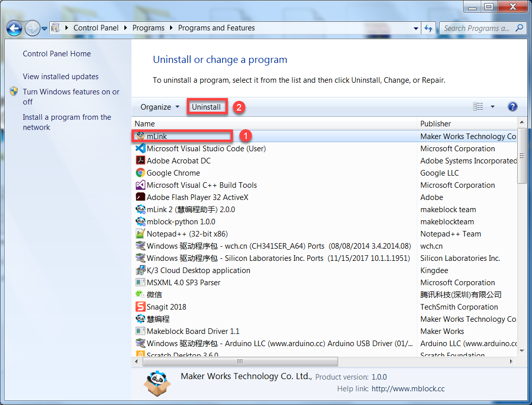Click the TechSmith Corporation publisher cell
The height and width of the screenshot is (405, 532).
(459, 307)
